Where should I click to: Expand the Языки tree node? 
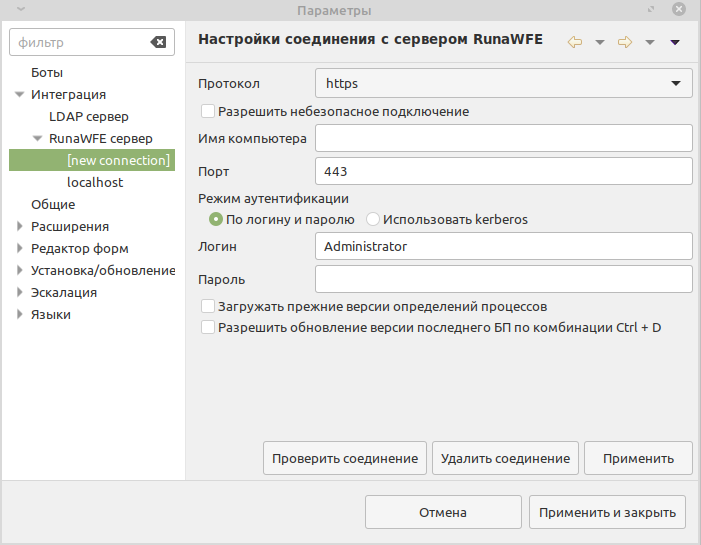tap(19, 314)
